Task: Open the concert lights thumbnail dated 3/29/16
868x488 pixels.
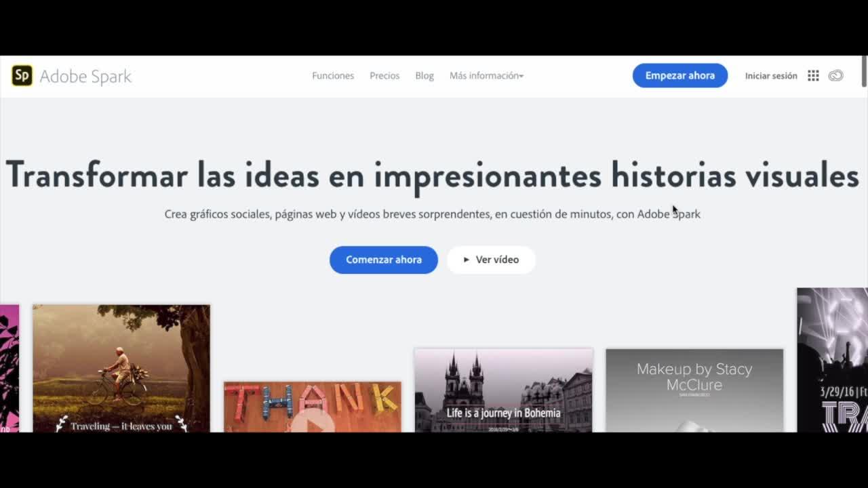Action: click(x=832, y=360)
